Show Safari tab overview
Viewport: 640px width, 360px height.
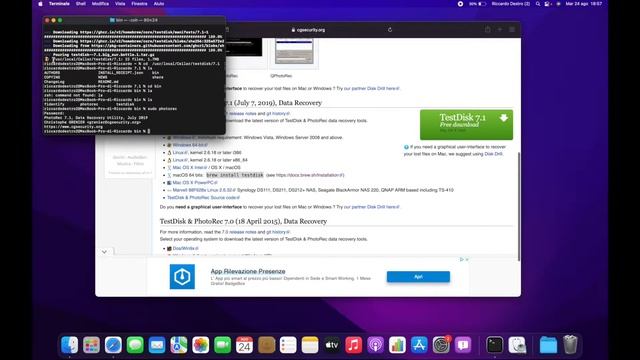tap(512, 29)
